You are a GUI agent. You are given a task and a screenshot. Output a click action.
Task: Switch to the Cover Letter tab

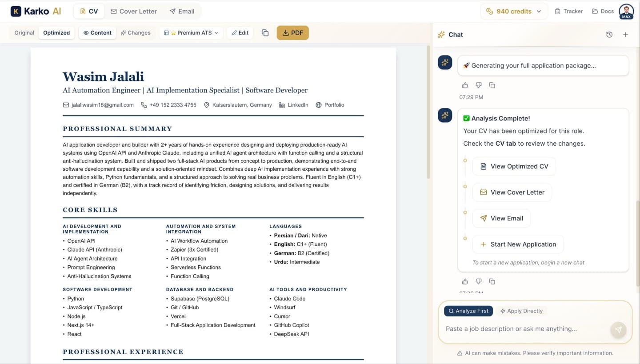(x=133, y=11)
